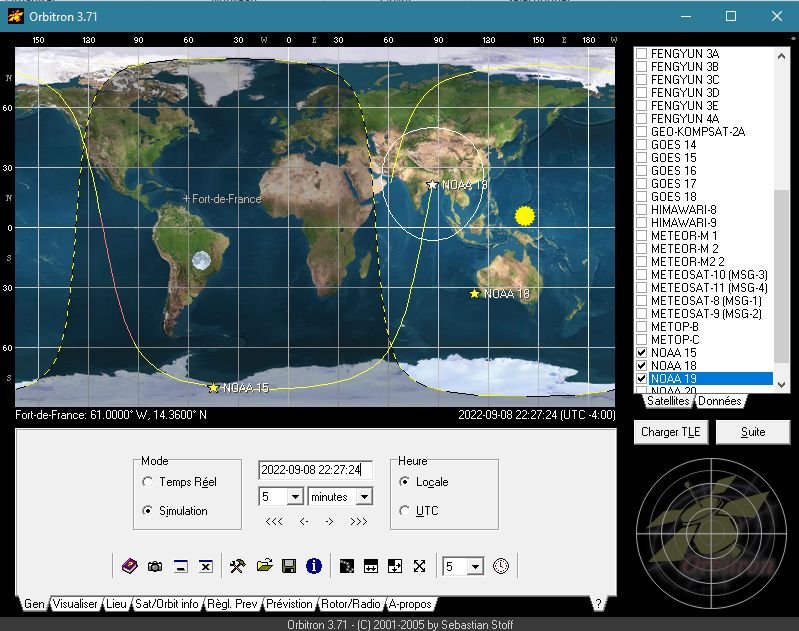Click the question mark help button bottom right

tap(598, 604)
